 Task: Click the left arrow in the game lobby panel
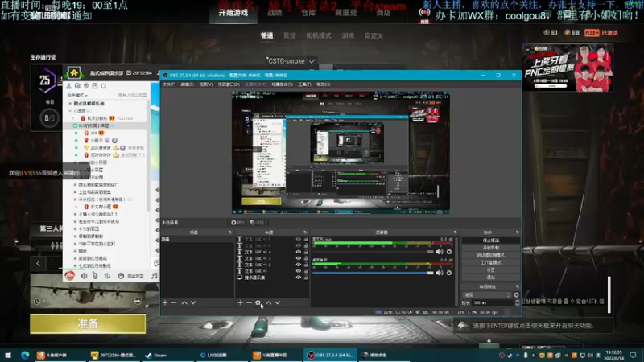[x=38, y=264]
